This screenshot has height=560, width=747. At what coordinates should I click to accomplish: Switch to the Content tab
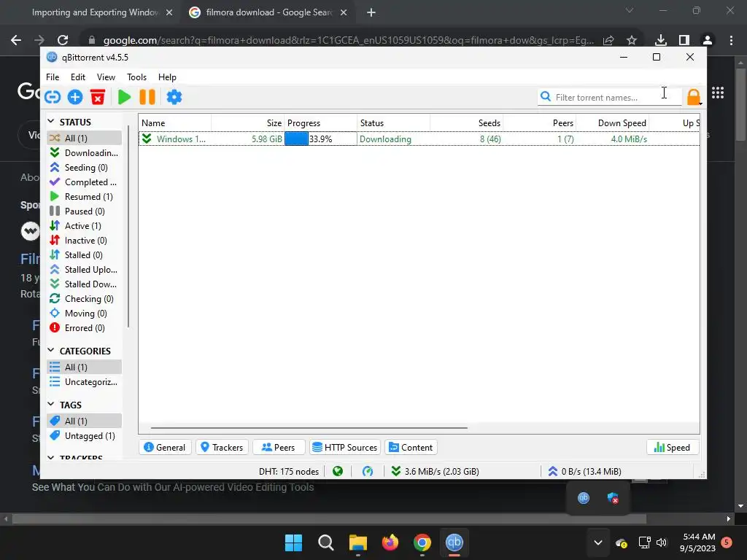tap(411, 448)
